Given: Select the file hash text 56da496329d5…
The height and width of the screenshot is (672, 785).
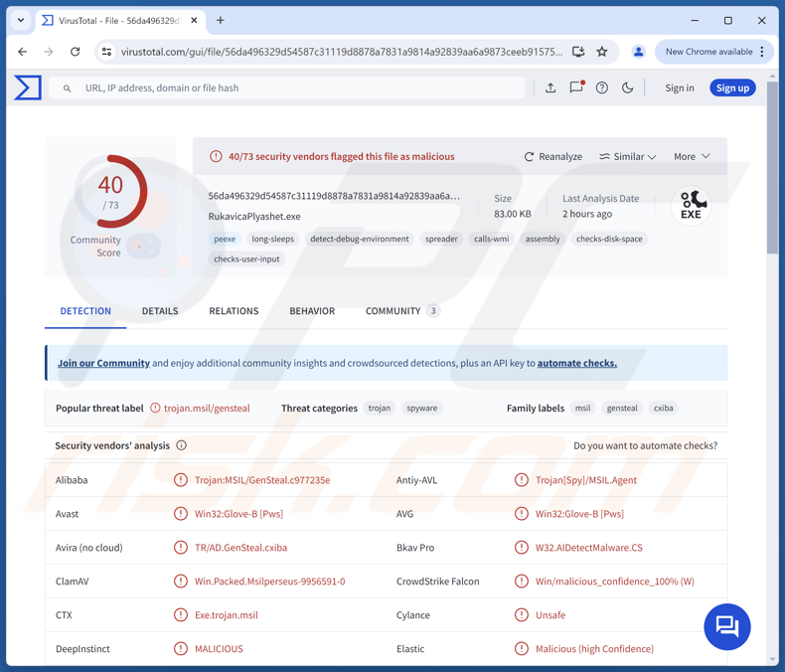Looking at the screenshot, I should coord(334,196).
